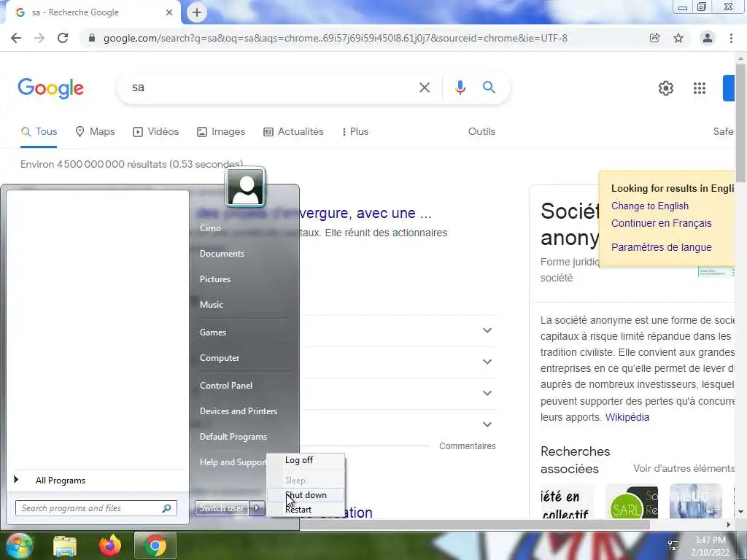Image resolution: width=747 pixels, height=560 pixels.
Task: Open Default Programs from Start menu
Action: click(233, 437)
